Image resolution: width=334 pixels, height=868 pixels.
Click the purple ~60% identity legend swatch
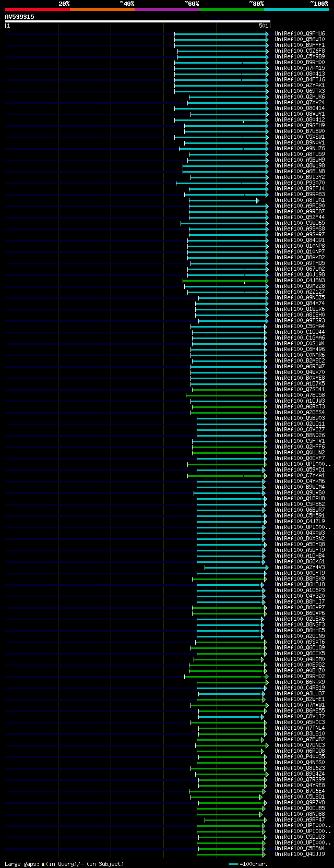(x=166, y=9)
